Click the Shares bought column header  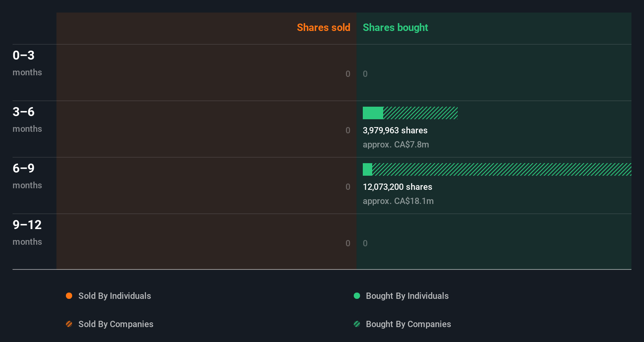pos(395,27)
